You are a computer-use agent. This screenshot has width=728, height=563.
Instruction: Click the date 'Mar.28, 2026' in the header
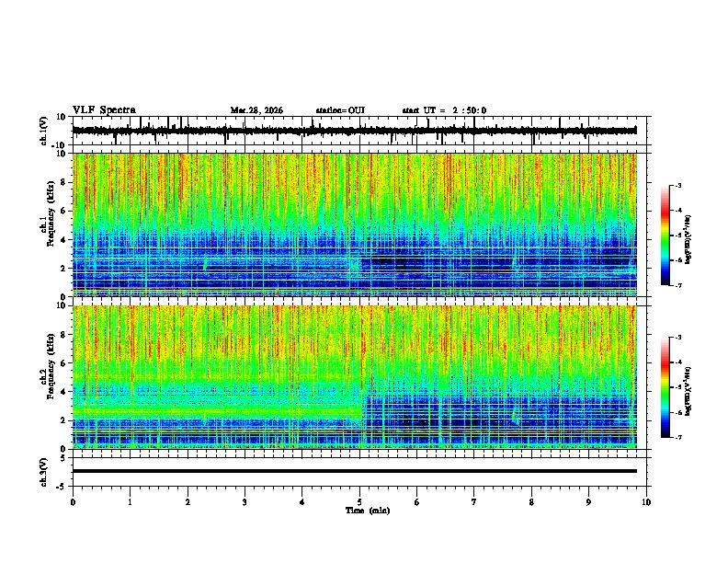pos(256,110)
